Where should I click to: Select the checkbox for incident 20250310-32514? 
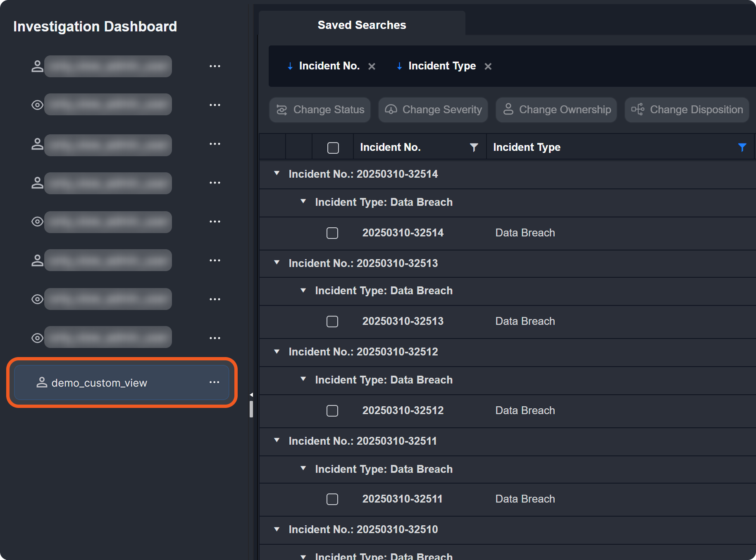(x=332, y=233)
